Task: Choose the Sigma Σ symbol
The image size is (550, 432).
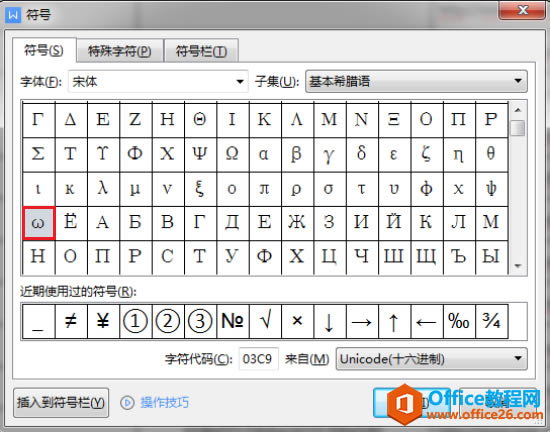Action: pyautogui.click(x=39, y=155)
